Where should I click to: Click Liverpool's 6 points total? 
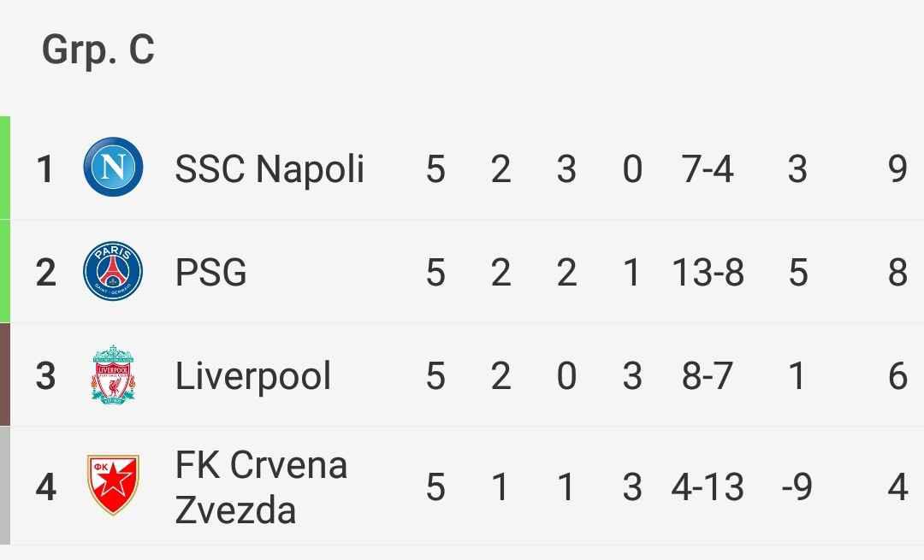click(x=897, y=375)
